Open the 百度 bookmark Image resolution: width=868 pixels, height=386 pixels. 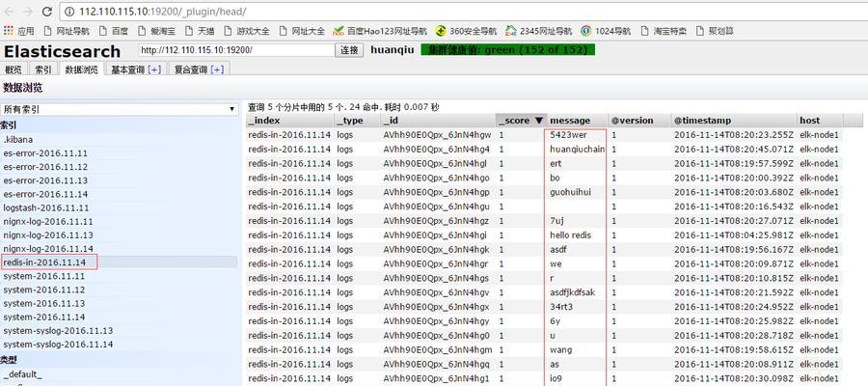(114, 31)
